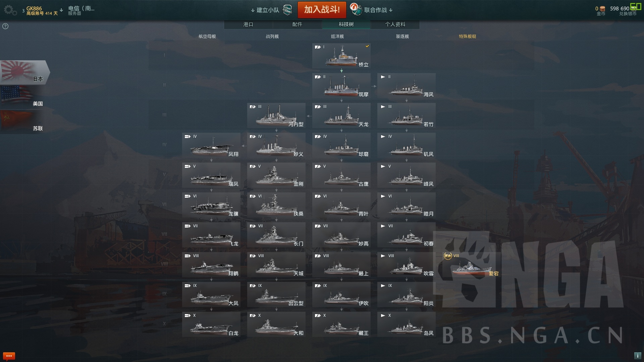
Task: Open the orange chat bubble icon
Action: point(9,356)
